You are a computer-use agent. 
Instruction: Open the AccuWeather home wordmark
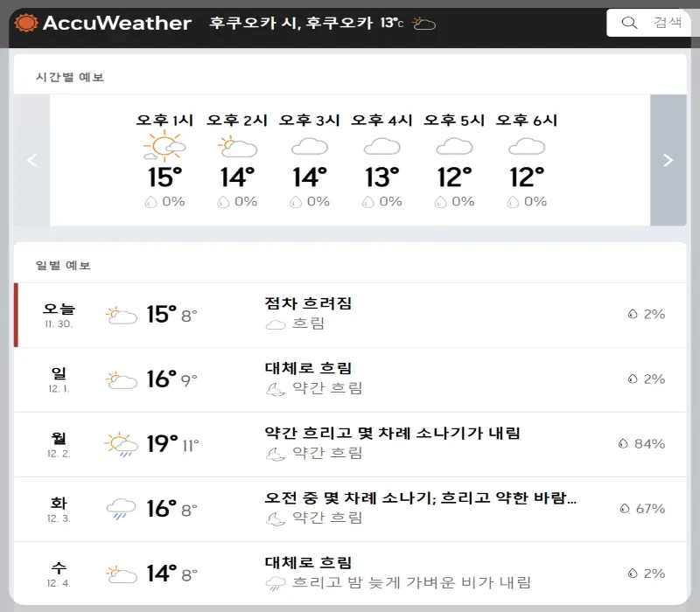[117, 23]
